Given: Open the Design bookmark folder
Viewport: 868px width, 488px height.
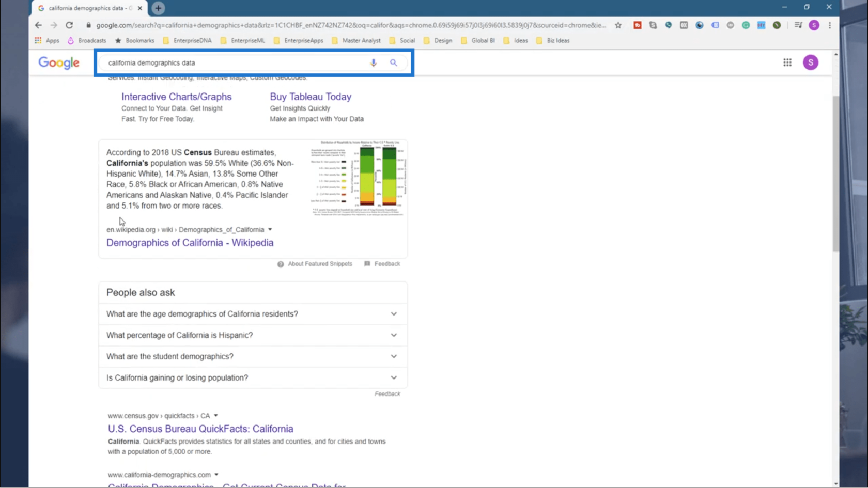Looking at the screenshot, I should pos(438,40).
